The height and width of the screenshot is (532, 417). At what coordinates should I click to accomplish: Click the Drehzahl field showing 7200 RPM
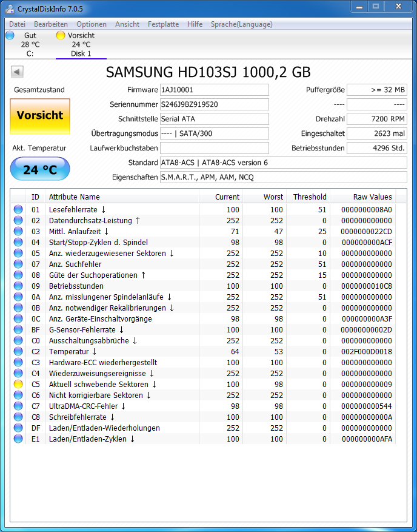click(377, 119)
